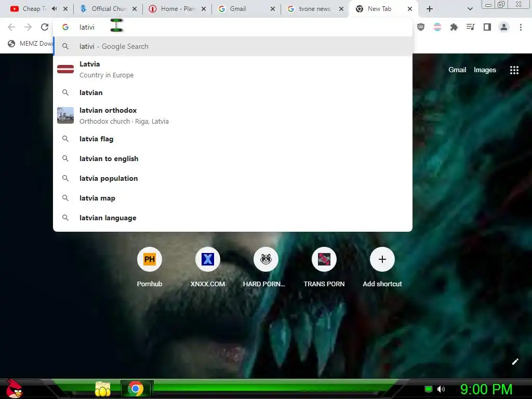The image size is (532, 399).
Task: Close the tvone news tab
Action: pos(342,9)
